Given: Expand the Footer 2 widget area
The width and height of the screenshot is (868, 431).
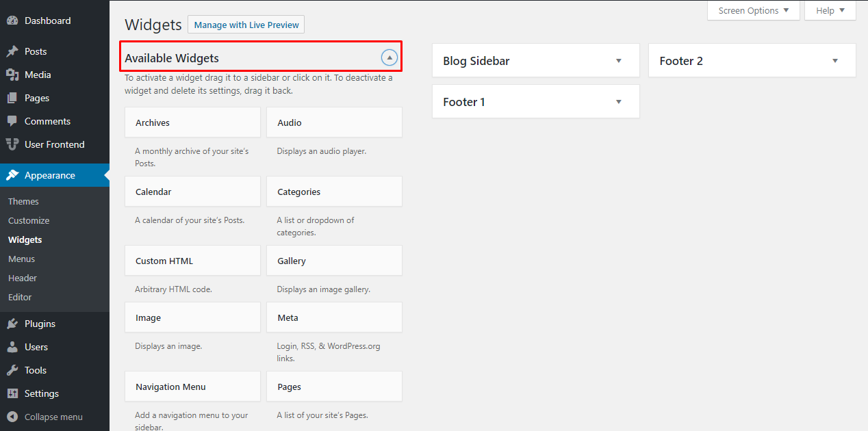Looking at the screenshot, I should coord(834,60).
